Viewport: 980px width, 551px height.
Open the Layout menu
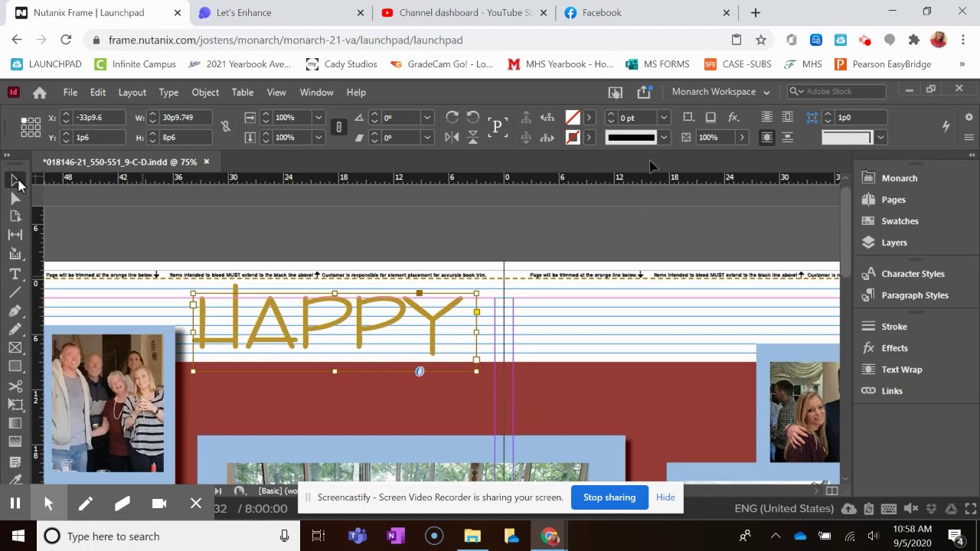click(132, 92)
